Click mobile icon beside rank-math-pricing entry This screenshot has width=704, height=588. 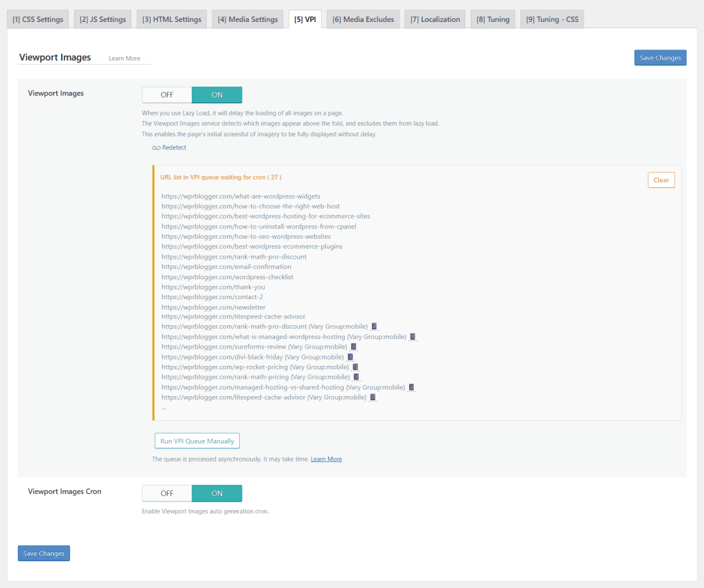pos(357,377)
